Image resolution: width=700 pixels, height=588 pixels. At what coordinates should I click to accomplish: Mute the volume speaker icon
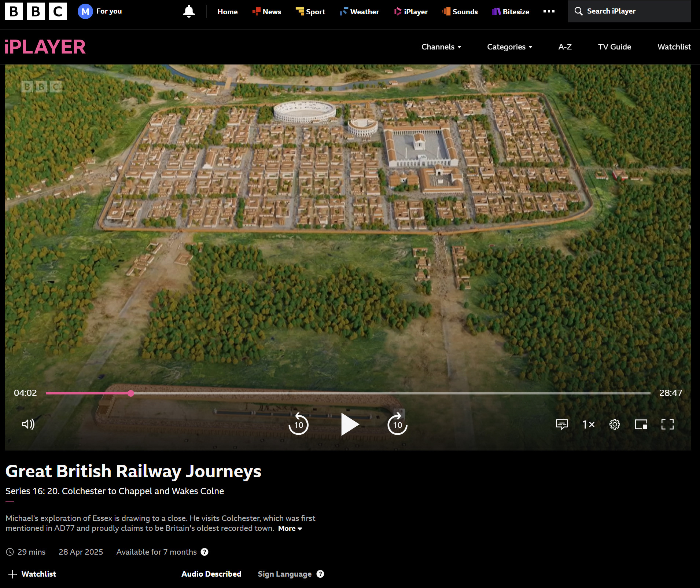(28, 425)
